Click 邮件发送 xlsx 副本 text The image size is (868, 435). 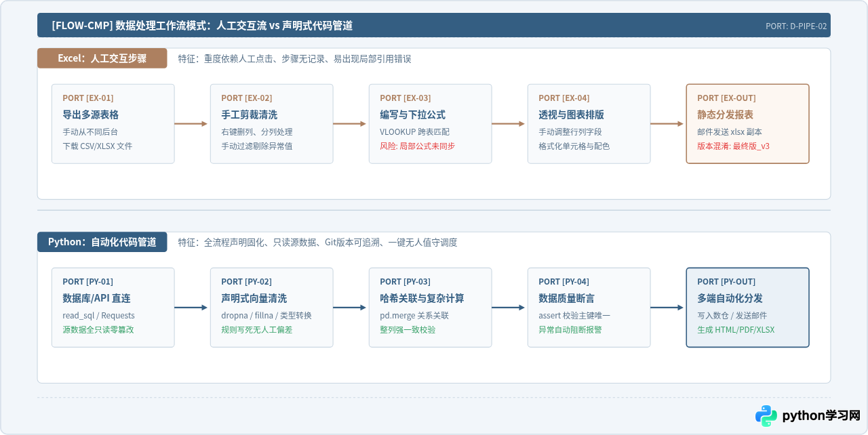[730, 132]
